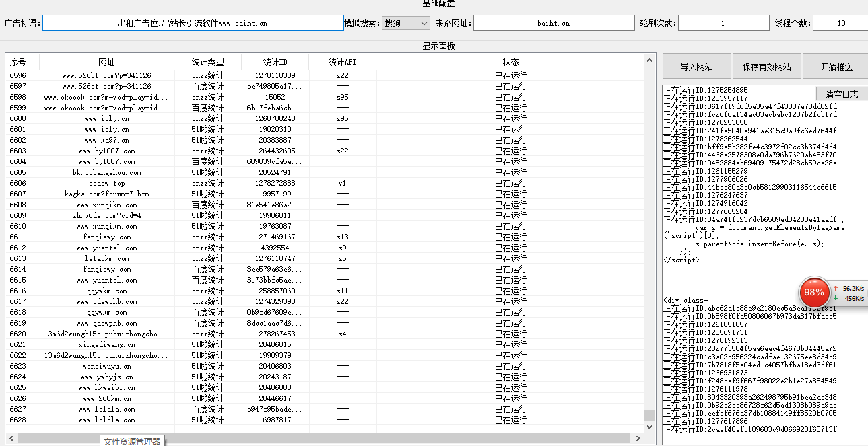Focus the 轮刷次数 input field

coord(723,23)
